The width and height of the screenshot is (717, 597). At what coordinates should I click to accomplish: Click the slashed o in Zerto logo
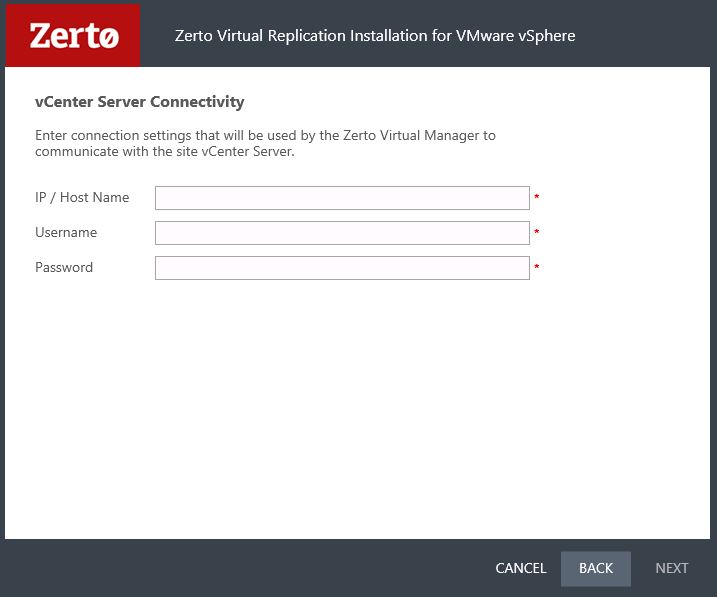tap(109, 37)
